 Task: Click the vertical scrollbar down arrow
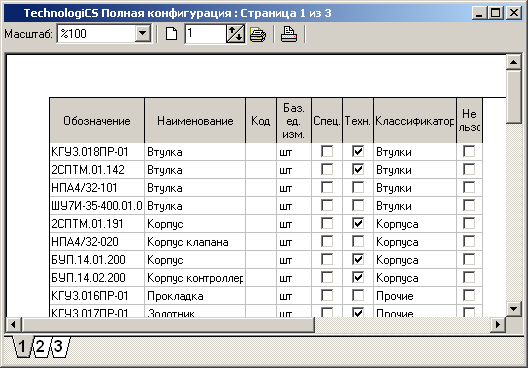(514, 308)
